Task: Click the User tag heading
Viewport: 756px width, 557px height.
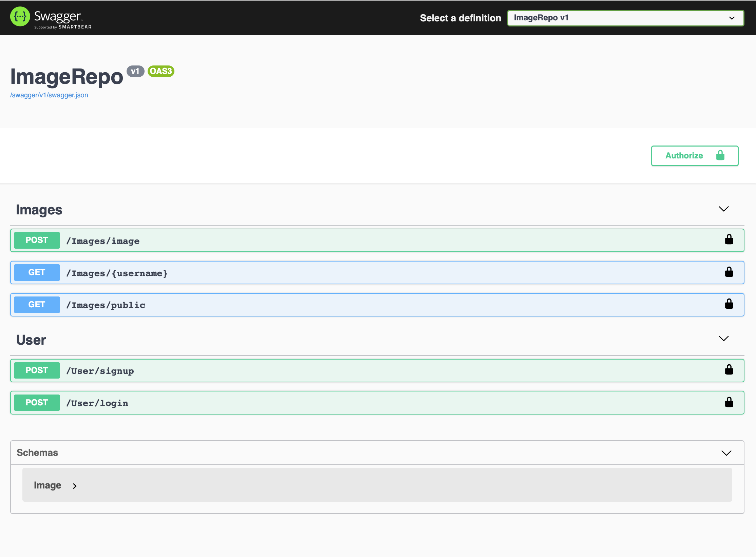Action: [x=31, y=340]
